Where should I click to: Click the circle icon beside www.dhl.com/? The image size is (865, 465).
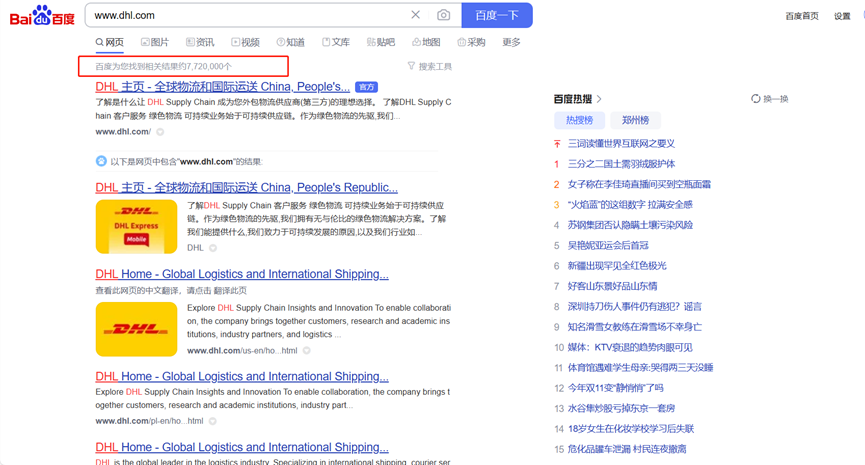(x=160, y=132)
